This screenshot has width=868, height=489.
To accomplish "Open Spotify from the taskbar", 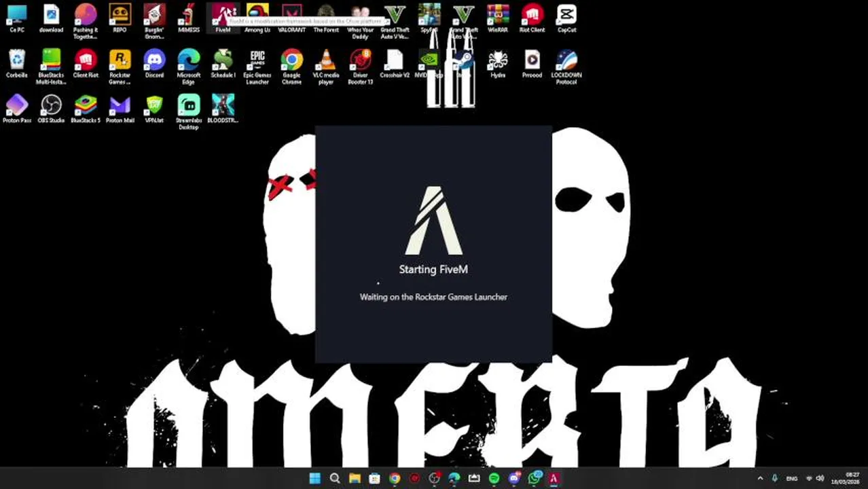I will click(x=494, y=479).
